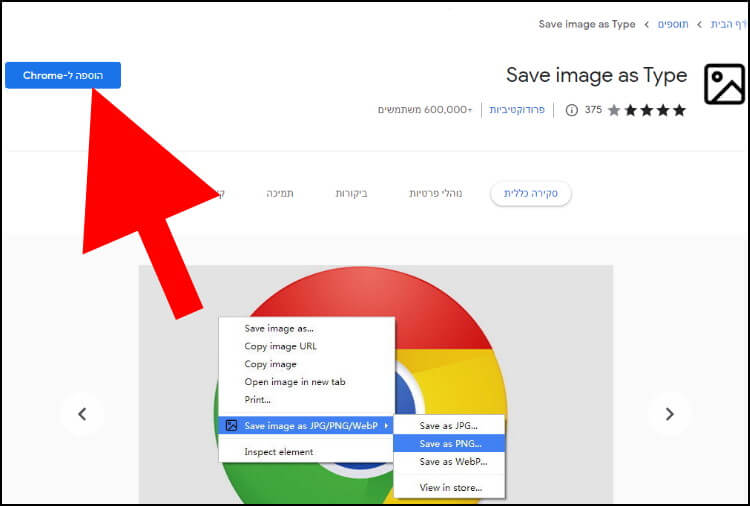The height and width of the screenshot is (506, 750).
Task: Click the '600,000+ משתמשים' users text
Action: coord(425,110)
